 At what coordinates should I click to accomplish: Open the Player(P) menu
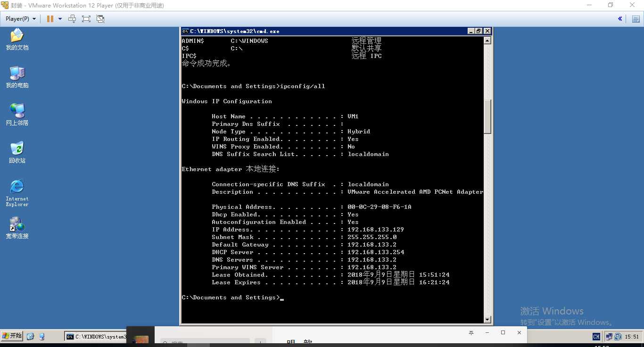pos(21,19)
